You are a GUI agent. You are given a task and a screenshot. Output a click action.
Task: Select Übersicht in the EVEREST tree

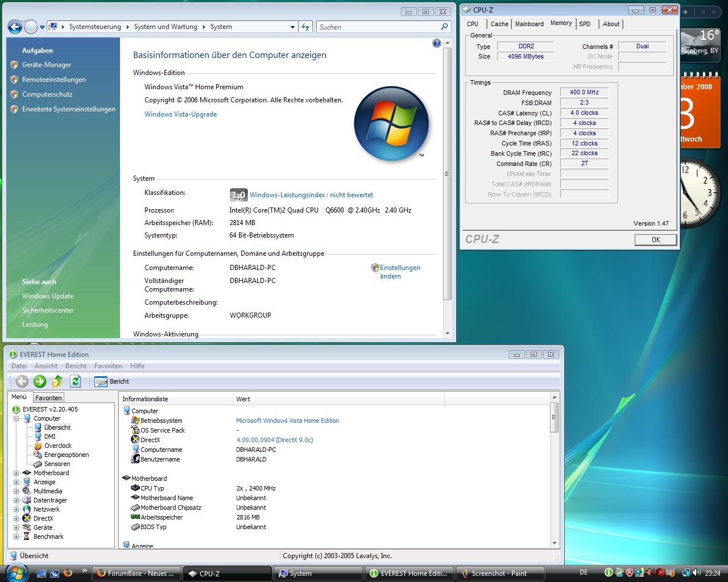click(57, 427)
